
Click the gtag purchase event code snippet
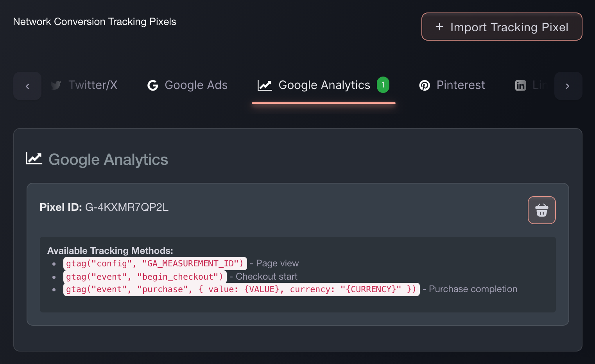(x=241, y=289)
